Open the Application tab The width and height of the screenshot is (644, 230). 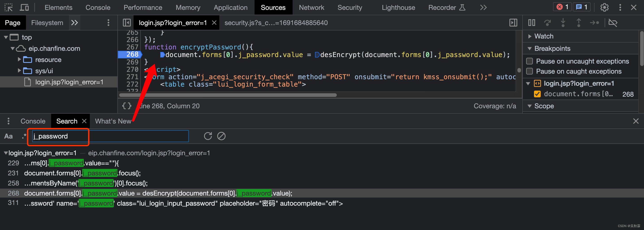[231, 7]
